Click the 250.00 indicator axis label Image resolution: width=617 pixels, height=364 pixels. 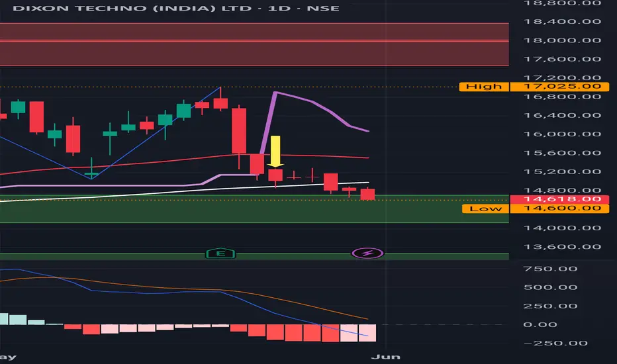pyautogui.click(x=551, y=306)
